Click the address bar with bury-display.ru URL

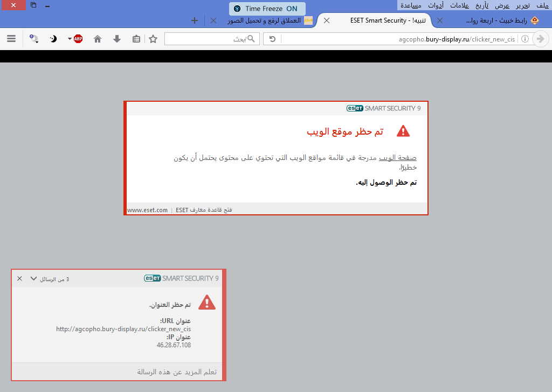tap(399, 39)
